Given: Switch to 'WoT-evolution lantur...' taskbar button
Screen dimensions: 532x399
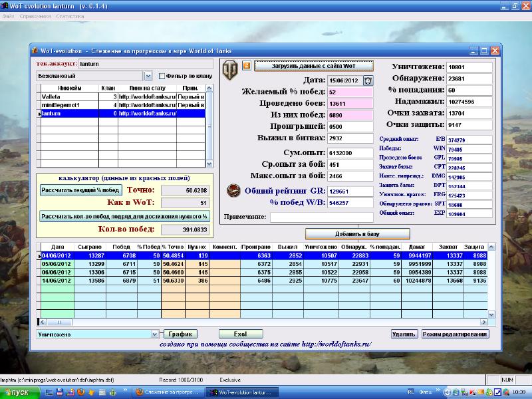Looking at the screenshot, I should [241, 392].
